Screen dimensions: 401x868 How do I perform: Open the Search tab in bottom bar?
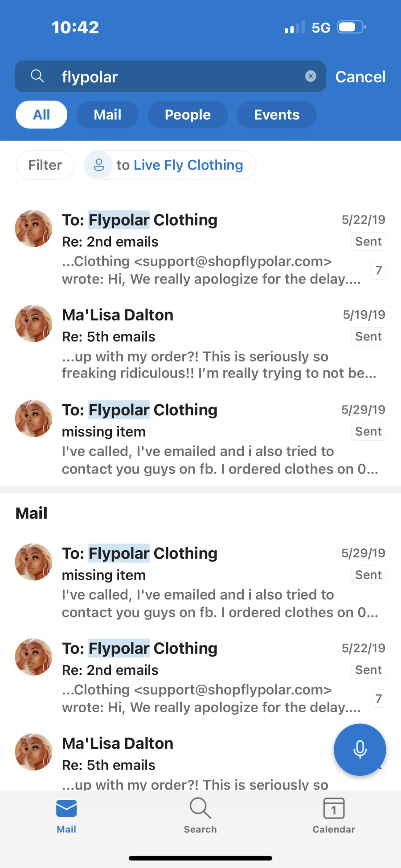[200, 815]
